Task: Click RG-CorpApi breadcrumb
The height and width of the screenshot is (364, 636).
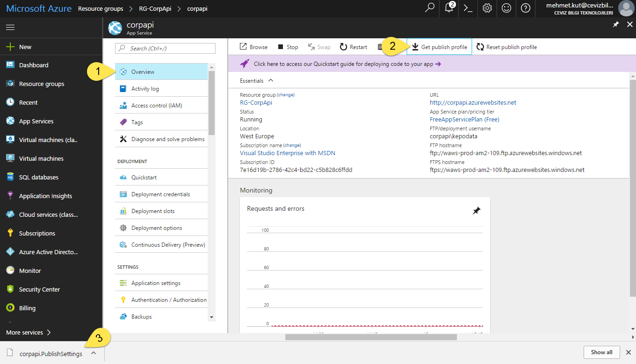Action: click(155, 8)
